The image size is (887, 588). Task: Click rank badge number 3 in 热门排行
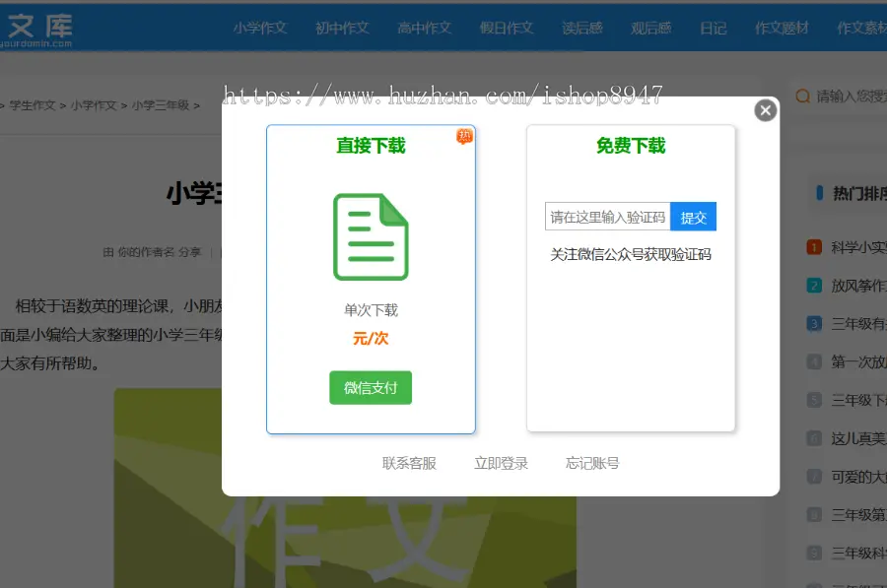tap(814, 323)
